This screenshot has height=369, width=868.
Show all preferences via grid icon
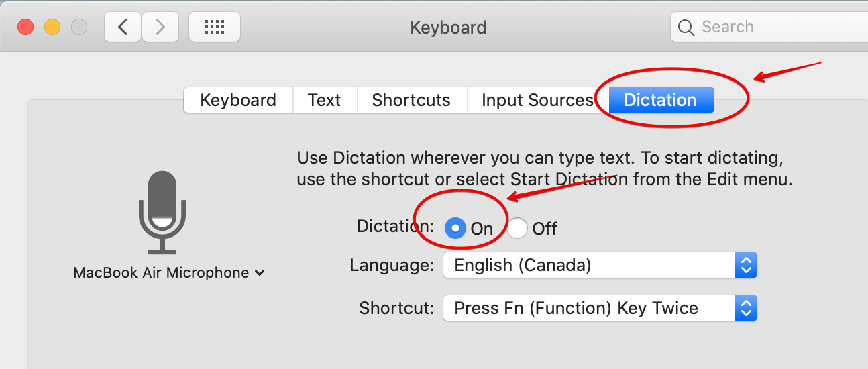[215, 27]
